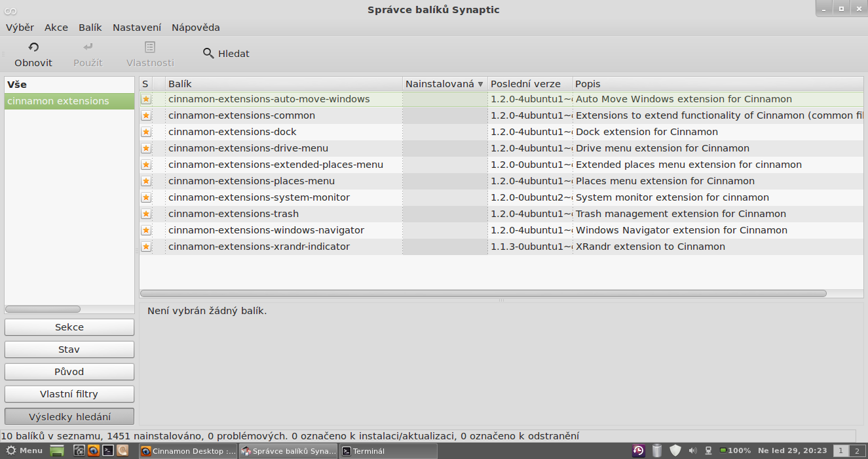Mark status box for cinnamon-extensions-common
The width and height of the screenshot is (868, 459).
146,115
